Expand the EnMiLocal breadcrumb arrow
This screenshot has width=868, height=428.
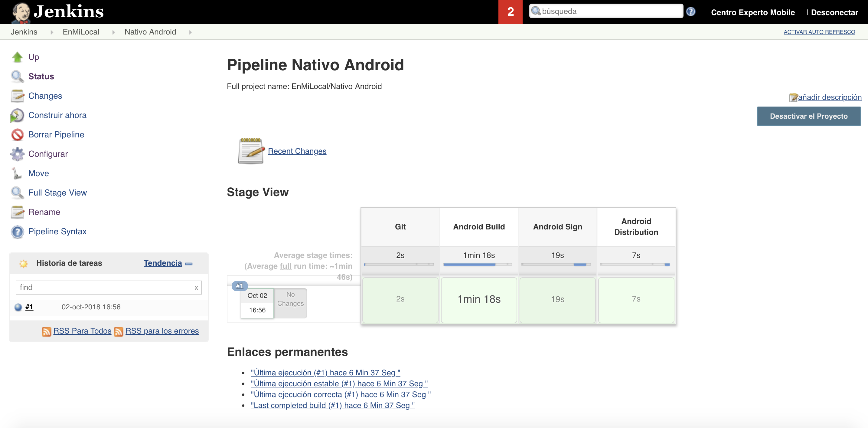point(113,32)
